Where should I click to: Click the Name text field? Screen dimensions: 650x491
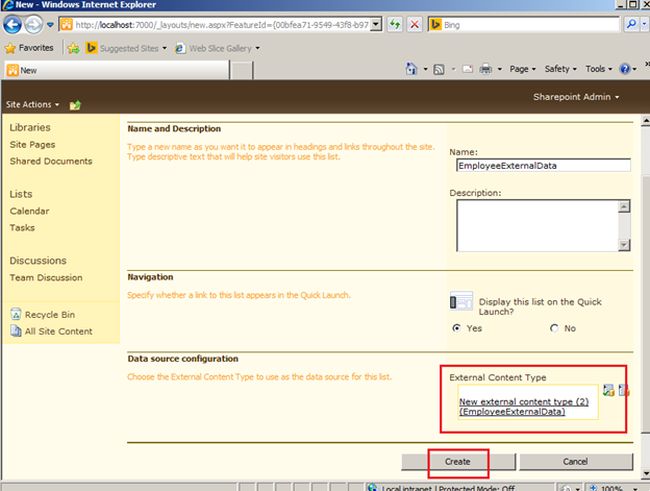543,165
